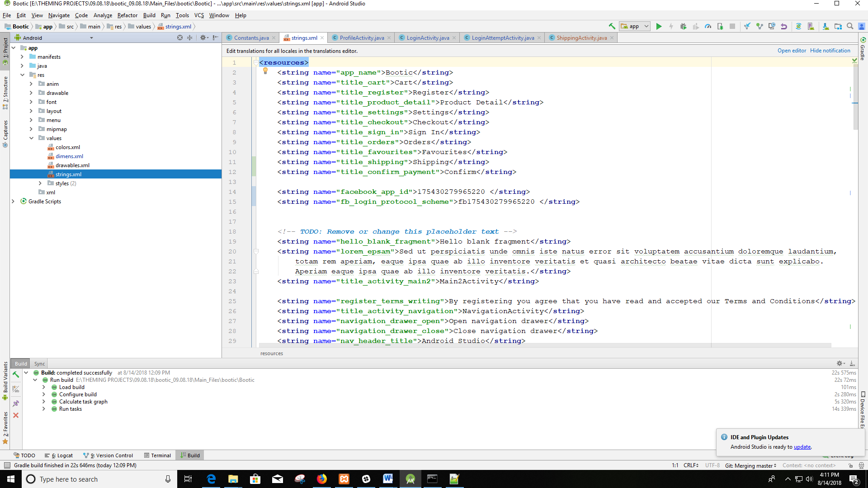Expand the Gradle Scripts node
868x488 pixels.
pyautogui.click(x=13, y=202)
